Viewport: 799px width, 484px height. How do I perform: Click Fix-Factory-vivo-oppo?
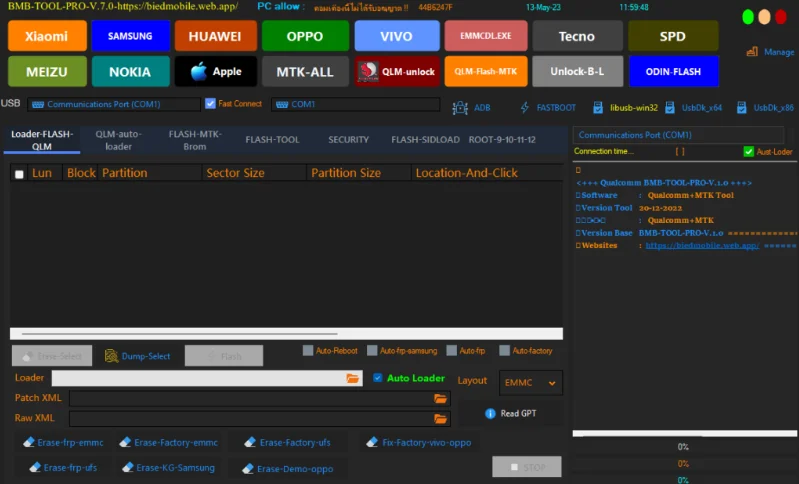pyautogui.click(x=419, y=442)
